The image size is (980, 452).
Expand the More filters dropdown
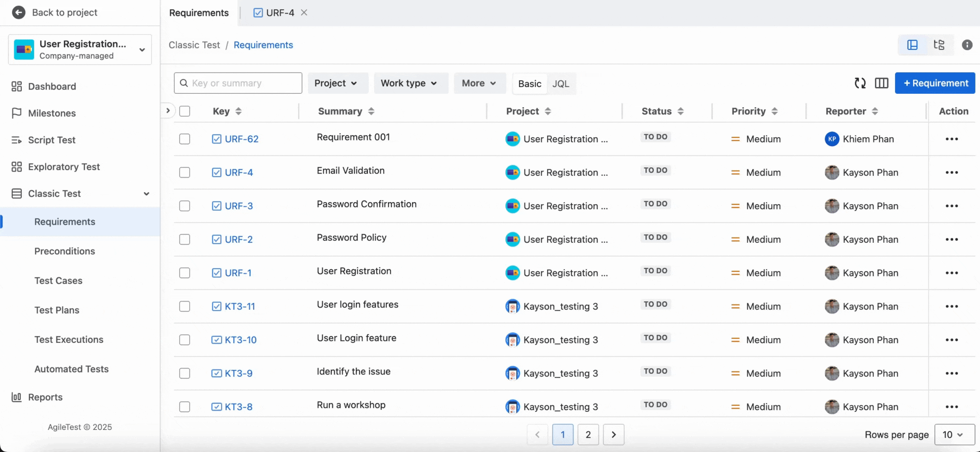click(479, 83)
